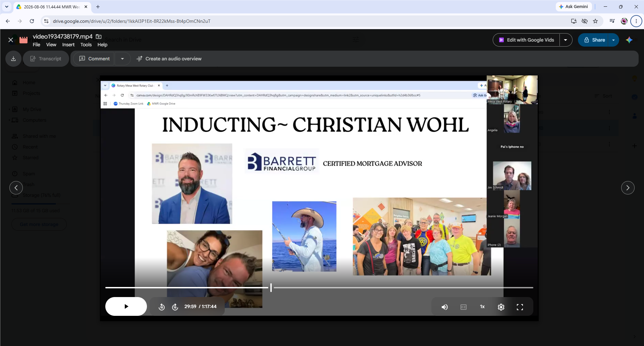View site information icon in address bar
Image resolution: width=644 pixels, height=346 pixels.
(46, 21)
